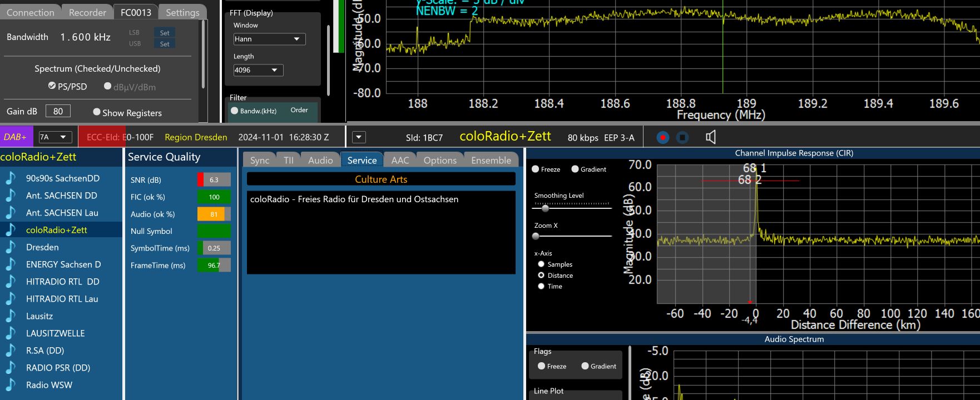Mute audio with the speaker icon
The width and height of the screenshot is (980, 400).
pos(710,137)
